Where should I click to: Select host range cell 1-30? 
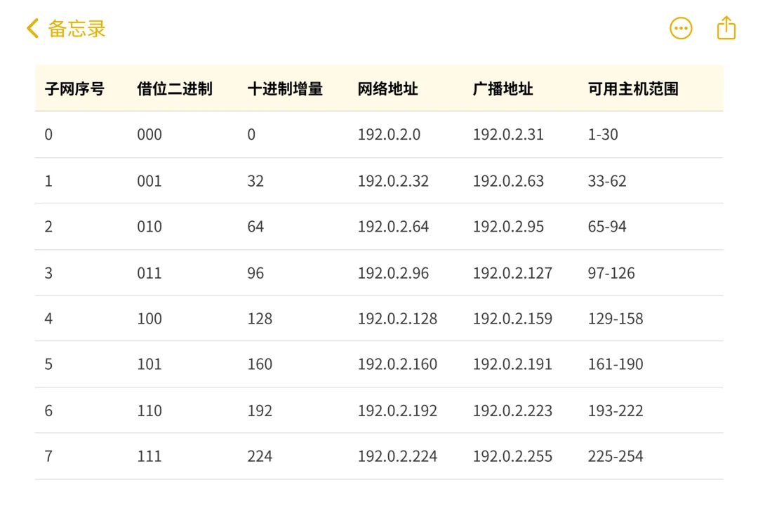pos(603,135)
